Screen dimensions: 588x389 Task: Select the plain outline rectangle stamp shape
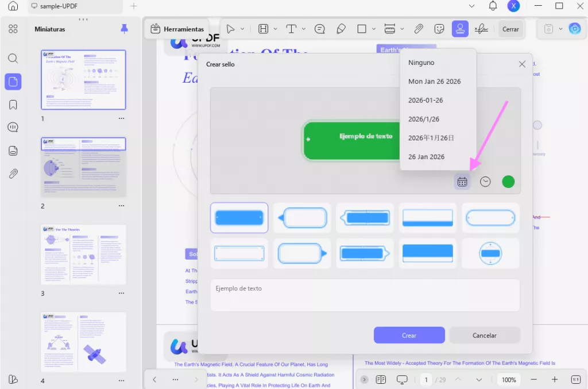click(239, 253)
